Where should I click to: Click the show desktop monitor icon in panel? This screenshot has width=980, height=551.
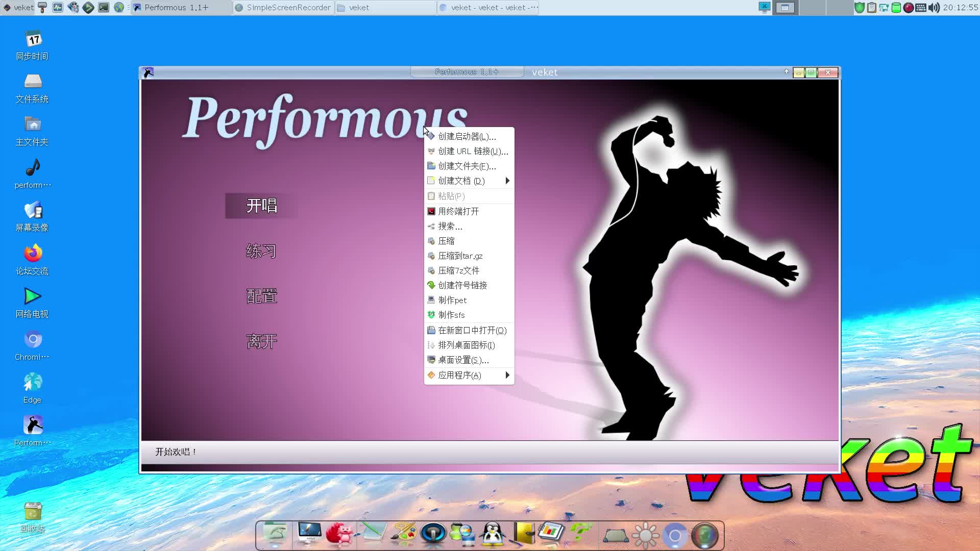(764, 7)
